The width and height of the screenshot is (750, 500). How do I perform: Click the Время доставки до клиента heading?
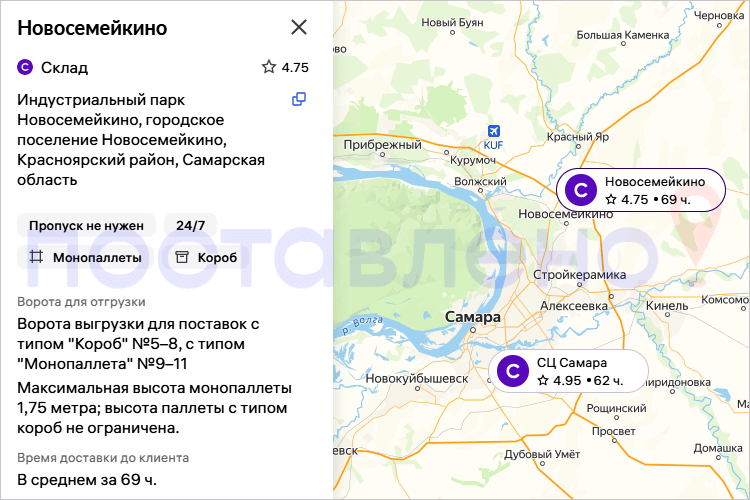click(103, 458)
